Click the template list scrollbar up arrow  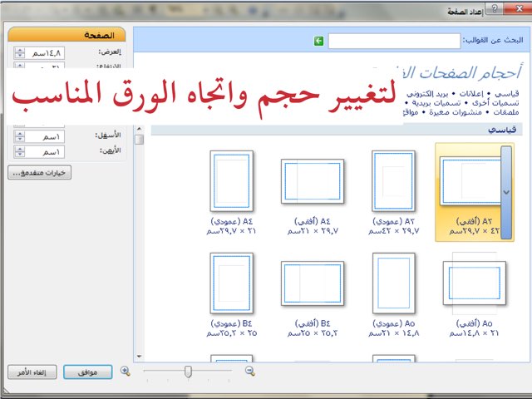[139, 129]
